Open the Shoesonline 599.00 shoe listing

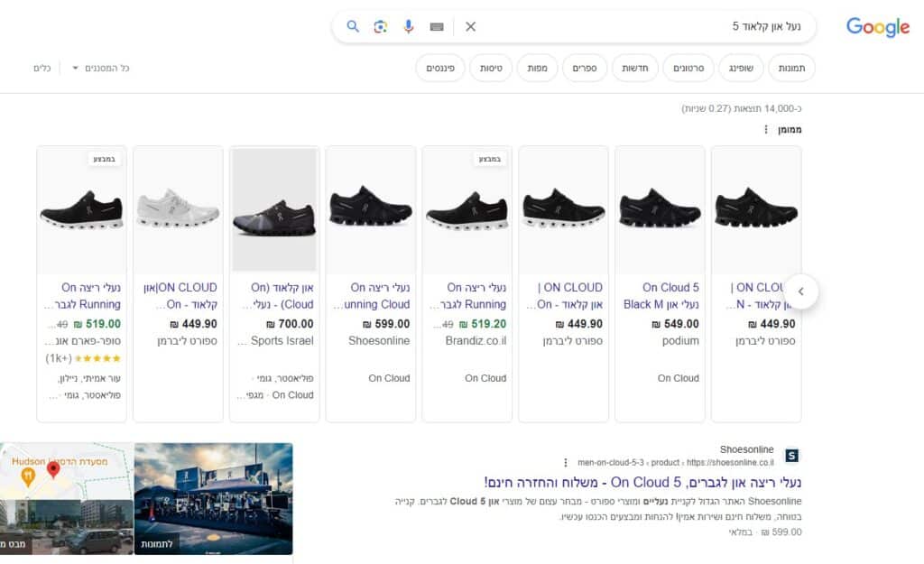click(371, 295)
